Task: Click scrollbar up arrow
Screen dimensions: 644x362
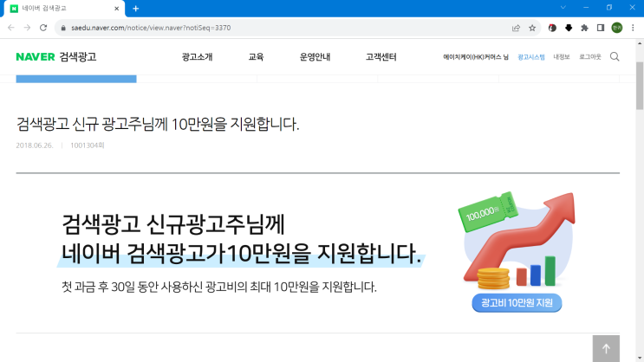Action: (x=640, y=42)
